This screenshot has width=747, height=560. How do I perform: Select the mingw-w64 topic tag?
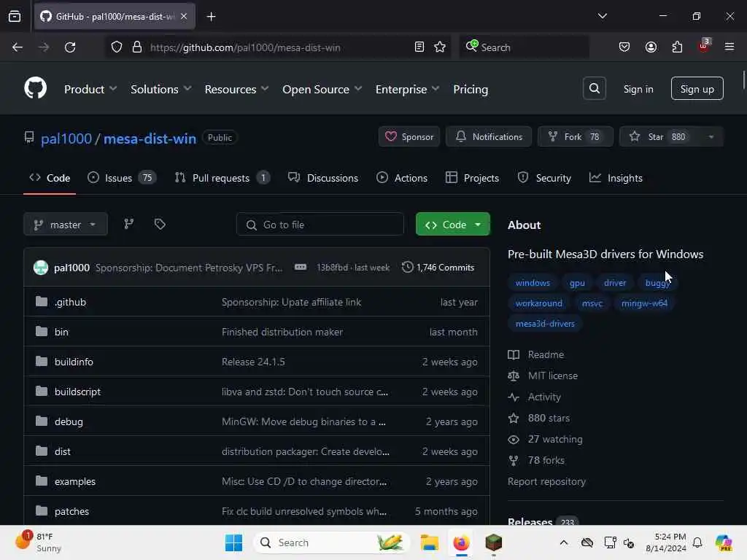coord(644,303)
